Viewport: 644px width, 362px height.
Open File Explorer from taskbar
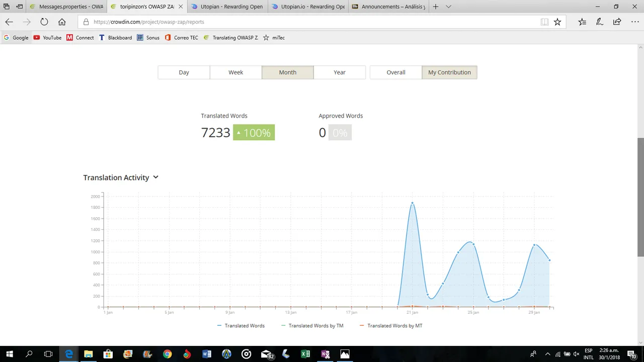tap(89, 354)
